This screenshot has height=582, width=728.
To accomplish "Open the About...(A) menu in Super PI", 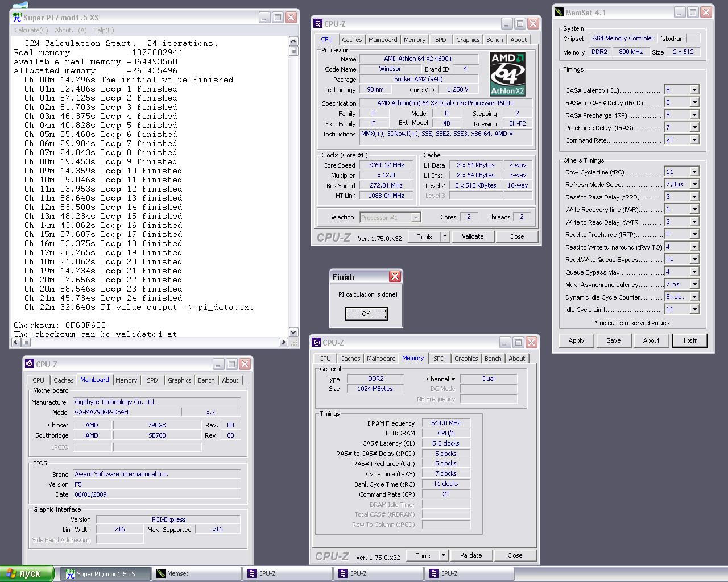I will point(71,30).
